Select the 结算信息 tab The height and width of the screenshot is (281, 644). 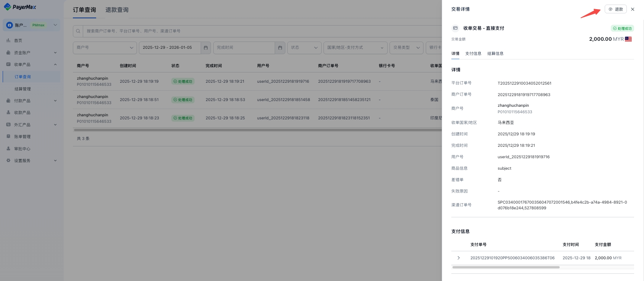(495, 54)
